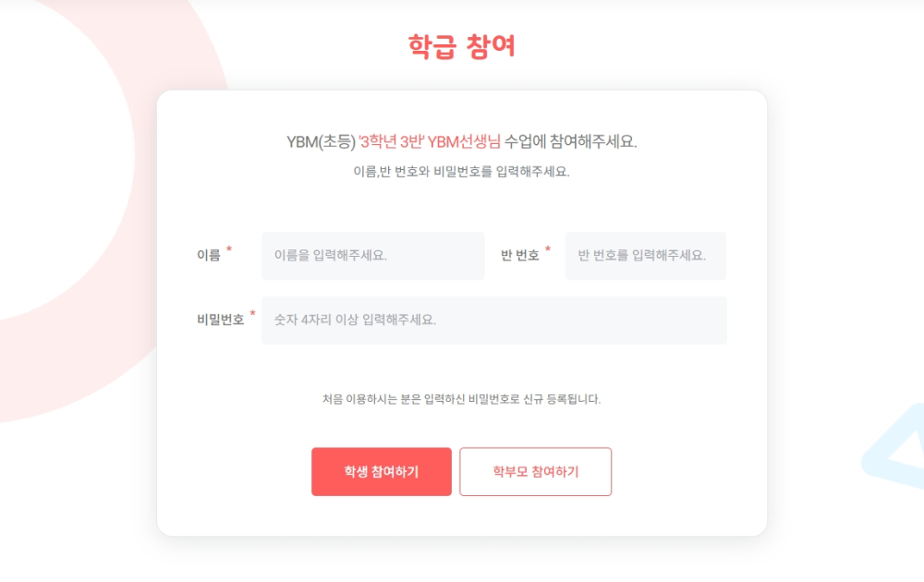Viewport: 924px width, 582px height.
Task: Click the 처음 이용하시는 분은 notice text
Action: coord(461,399)
